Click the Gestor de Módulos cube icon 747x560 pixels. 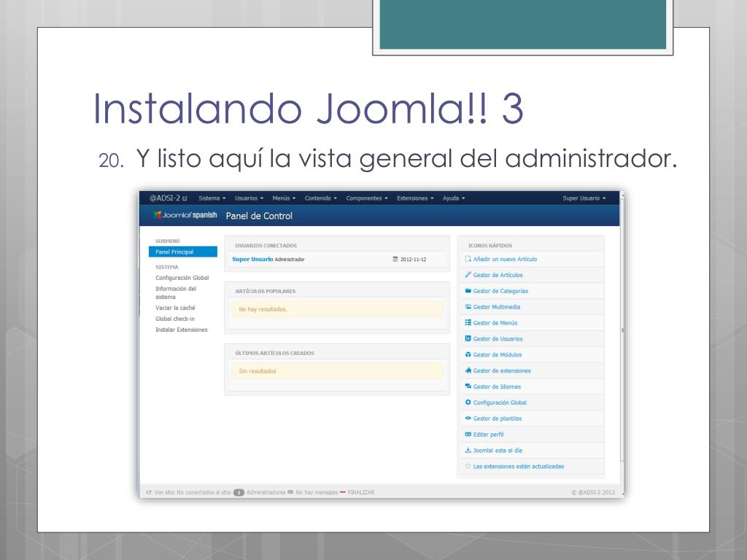click(468, 354)
